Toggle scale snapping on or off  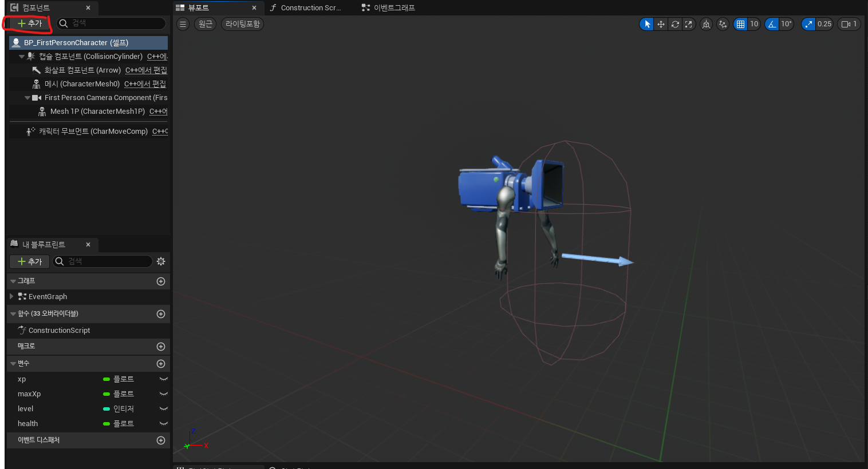pos(808,24)
